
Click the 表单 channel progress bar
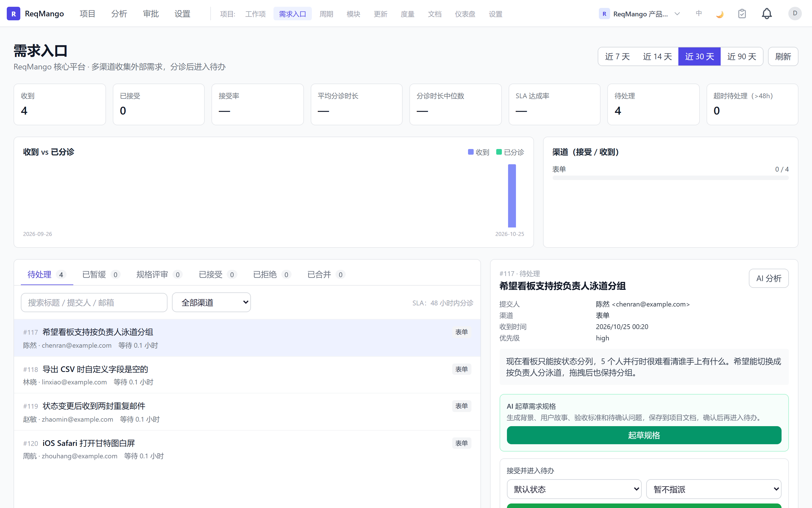pos(670,178)
